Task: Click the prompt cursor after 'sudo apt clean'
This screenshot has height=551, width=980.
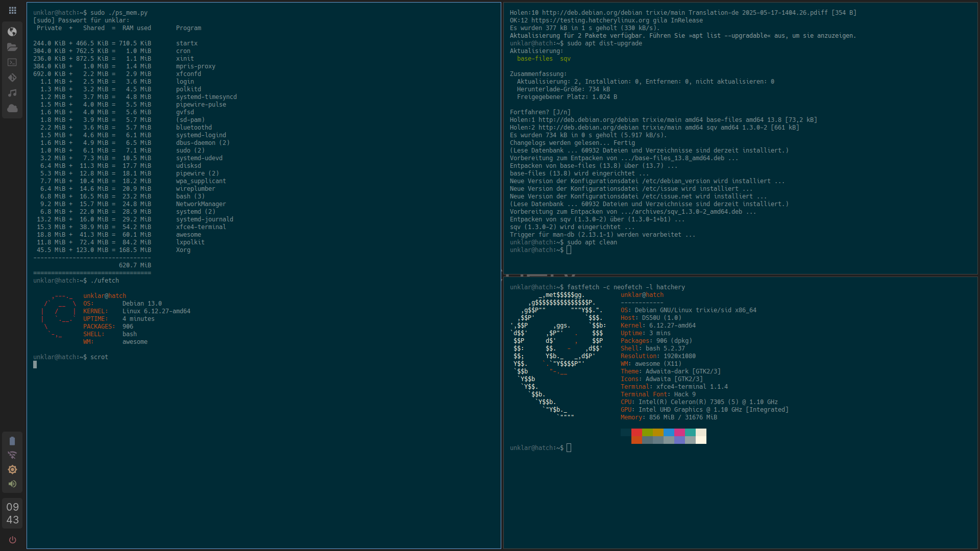Action: pyautogui.click(x=569, y=250)
